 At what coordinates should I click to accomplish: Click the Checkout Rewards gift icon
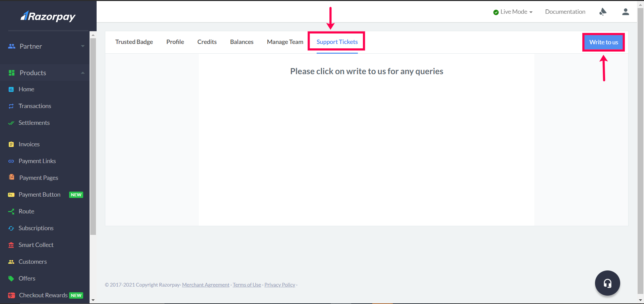pos(11,295)
